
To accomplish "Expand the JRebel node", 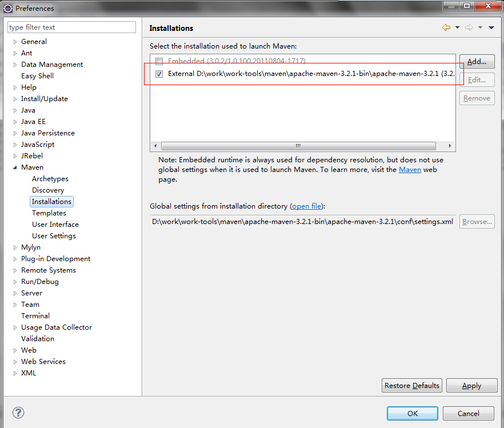I will (x=15, y=156).
